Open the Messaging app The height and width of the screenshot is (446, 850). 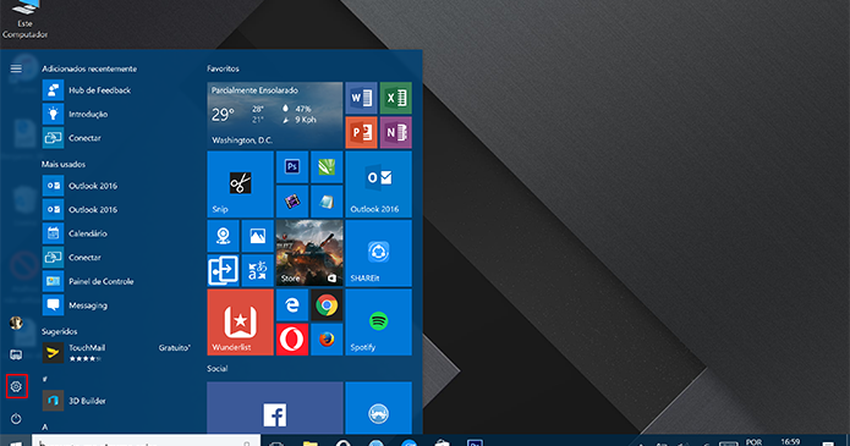coord(117,305)
